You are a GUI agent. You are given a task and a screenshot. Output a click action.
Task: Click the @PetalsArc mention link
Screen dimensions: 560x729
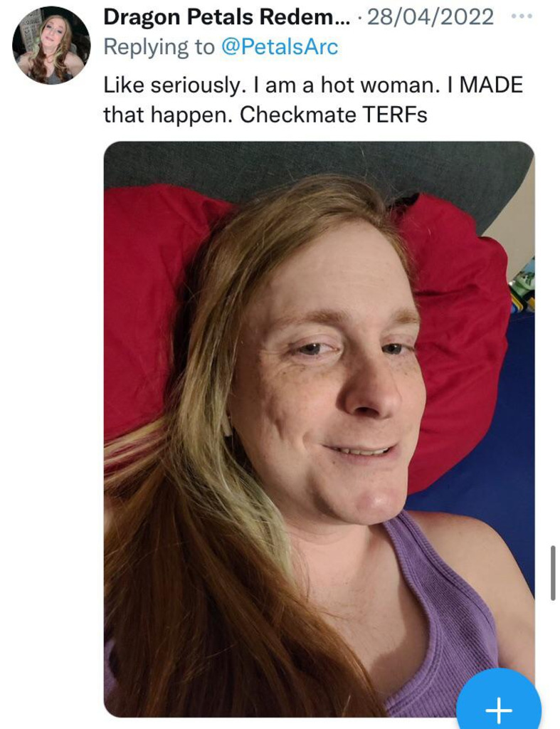(x=280, y=47)
